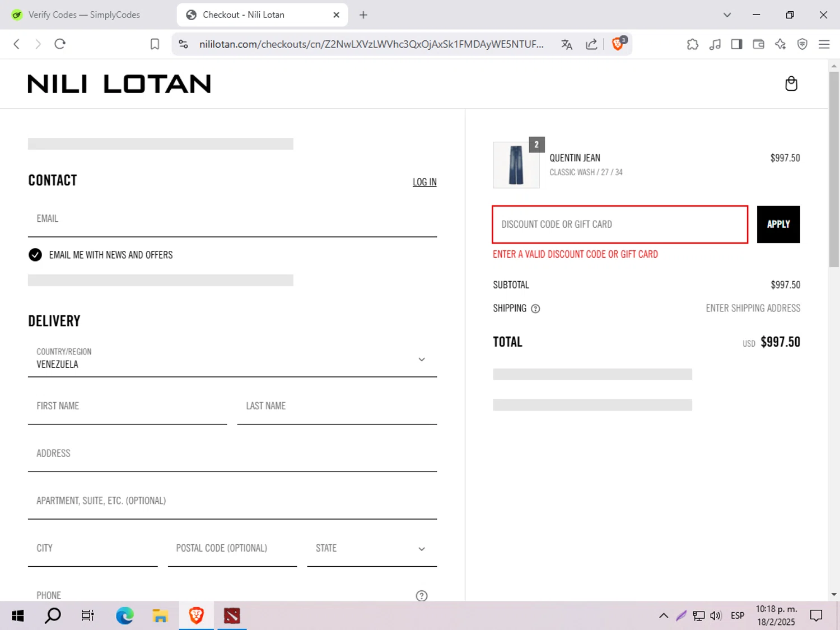The height and width of the screenshot is (630, 840).
Task: Open the Brave VPN shield icon
Action: coord(802,44)
